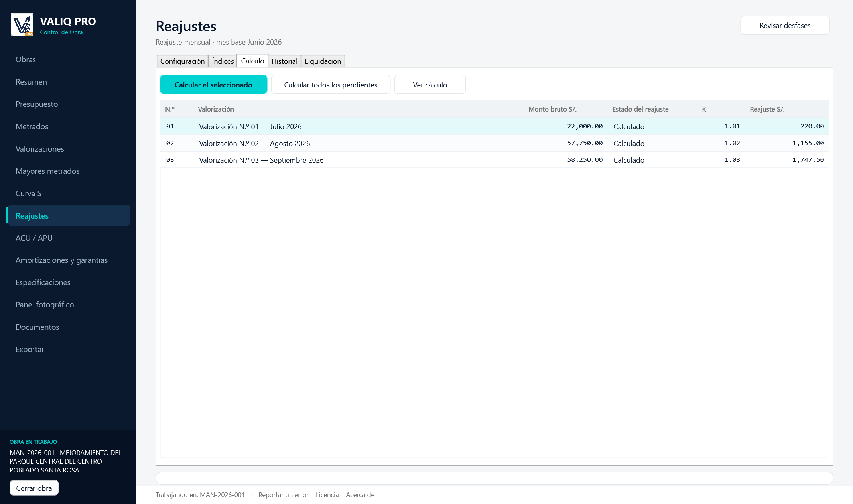This screenshot has height=504, width=853.
Task: Navigate to Metrados
Action: click(x=32, y=126)
